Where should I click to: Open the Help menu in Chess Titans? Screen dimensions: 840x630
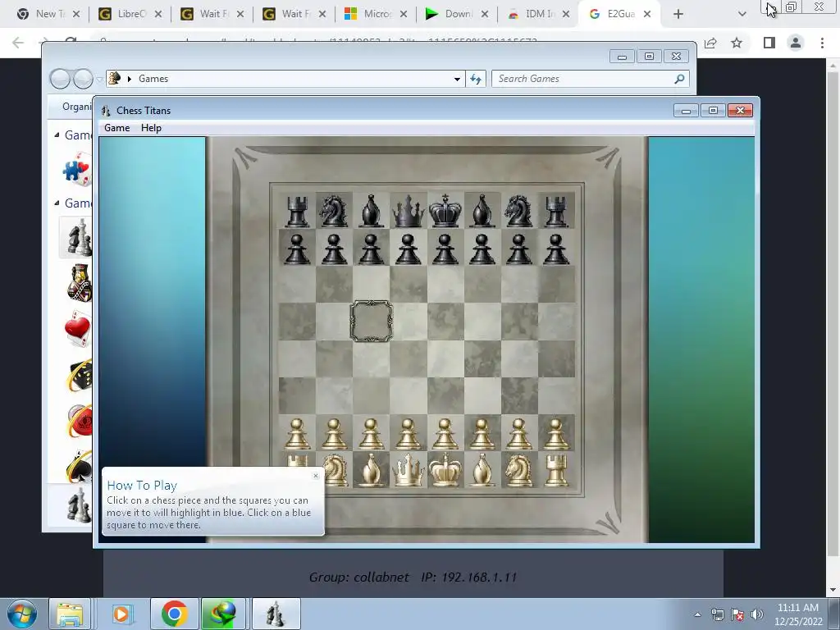click(151, 128)
